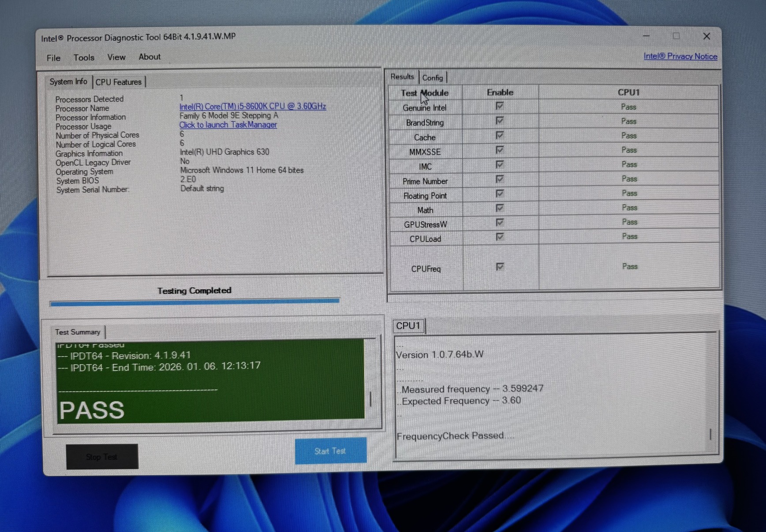This screenshot has width=766, height=532.
Task: Select the Genuine Intel module name
Action: [x=425, y=108]
